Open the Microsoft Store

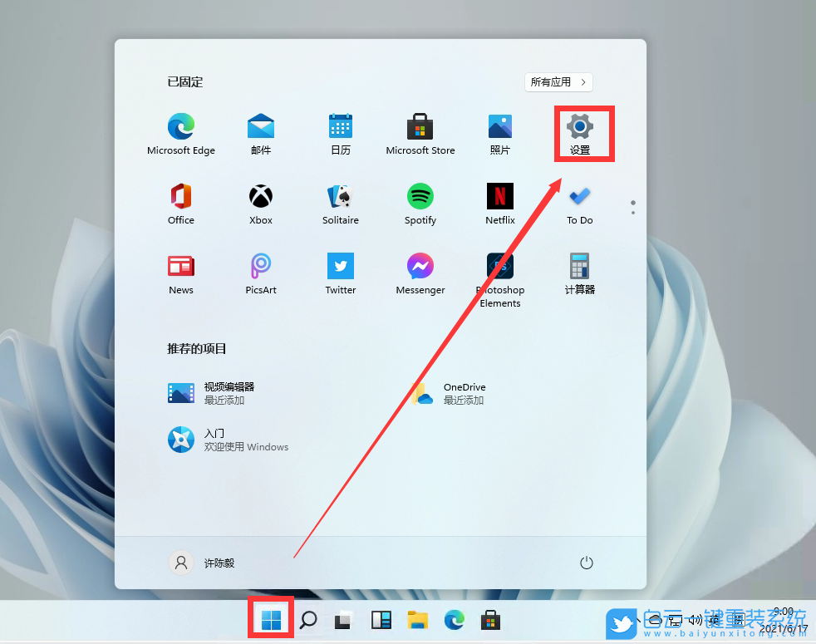coord(420,129)
